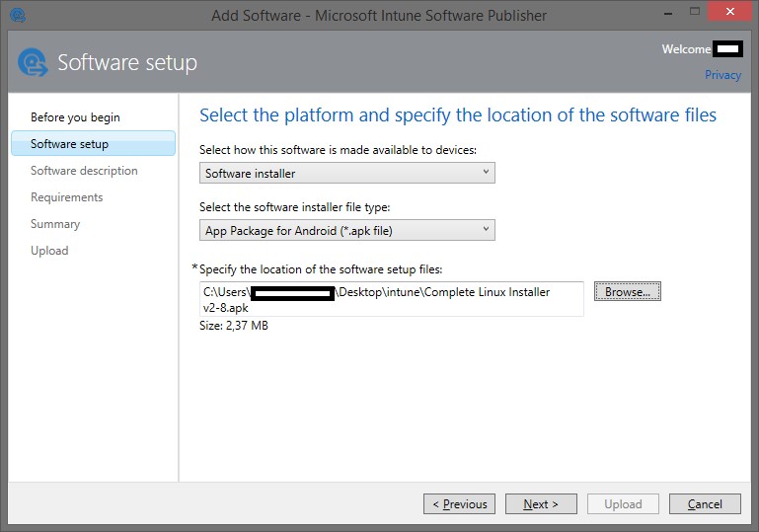759x532 pixels.
Task: Click the software setup files path field
Action: coord(391,299)
